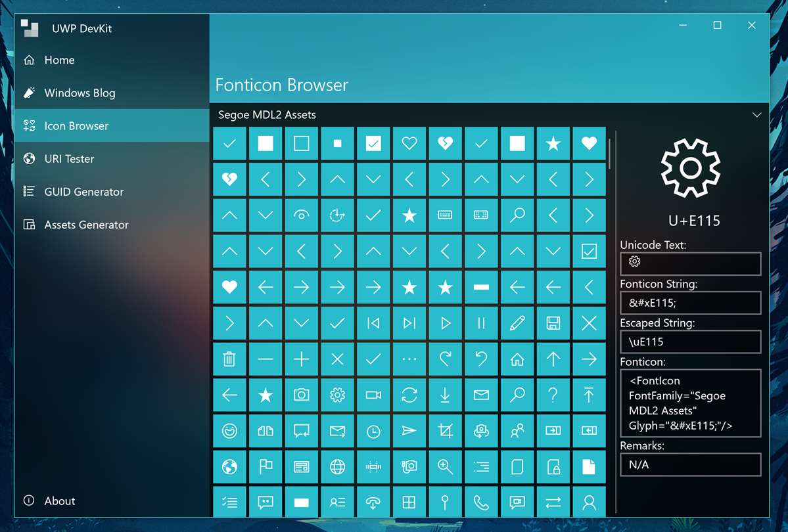Image resolution: width=788 pixels, height=532 pixels.
Task: Select the trash can icon
Action: tap(229, 359)
